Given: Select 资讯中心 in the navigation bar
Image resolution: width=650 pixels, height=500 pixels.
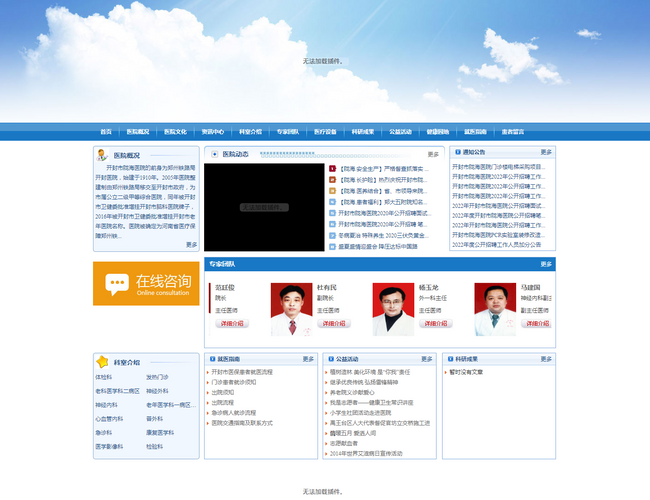Looking at the screenshot, I should 213,132.
